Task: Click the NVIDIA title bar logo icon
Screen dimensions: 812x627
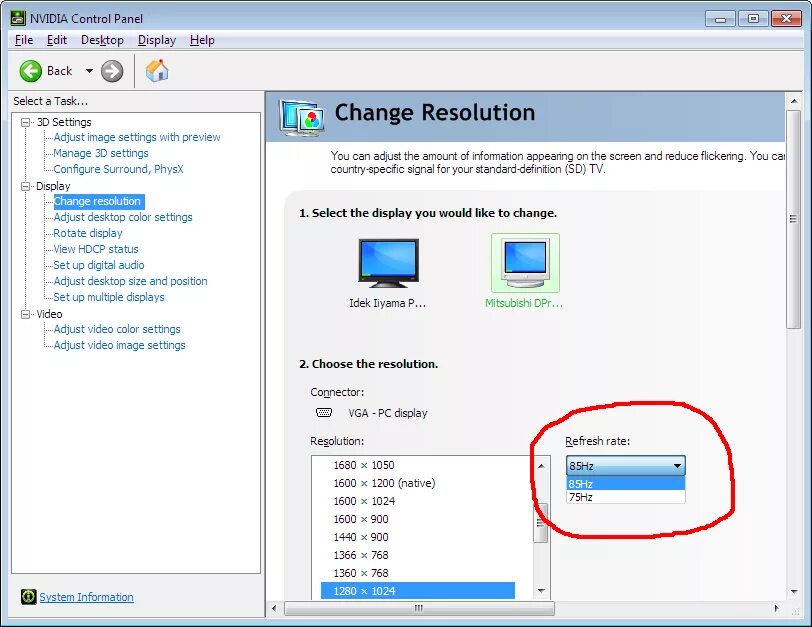Action: tap(18, 18)
